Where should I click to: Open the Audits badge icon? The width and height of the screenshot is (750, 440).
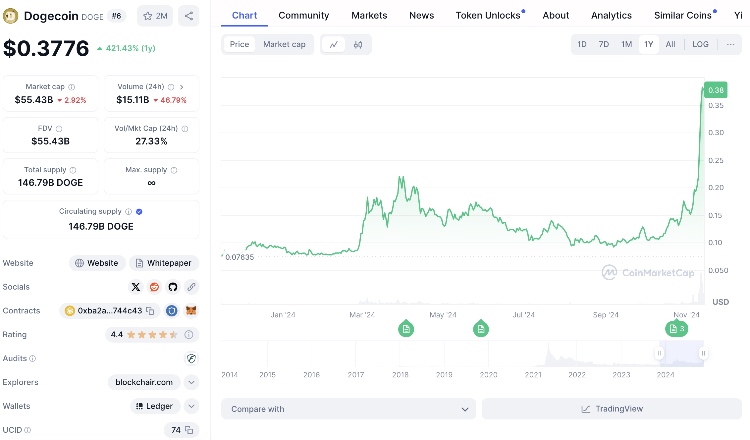(x=191, y=358)
